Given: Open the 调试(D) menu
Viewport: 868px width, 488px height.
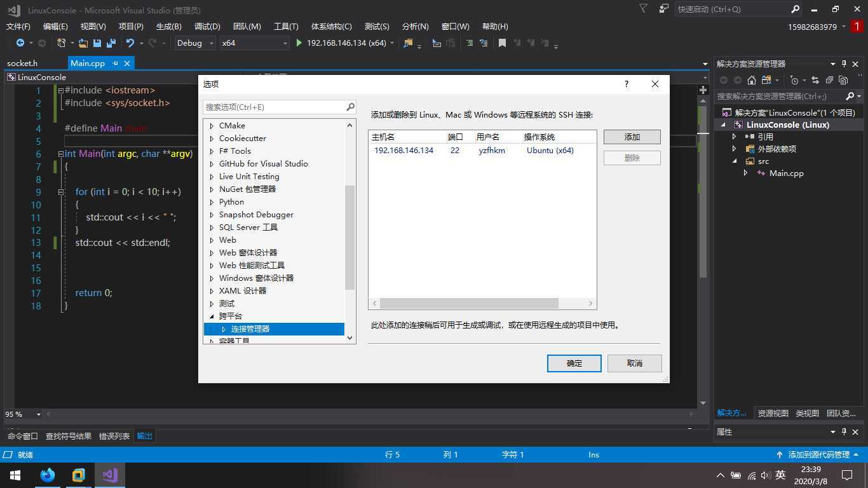Looking at the screenshot, I should 207,27.
